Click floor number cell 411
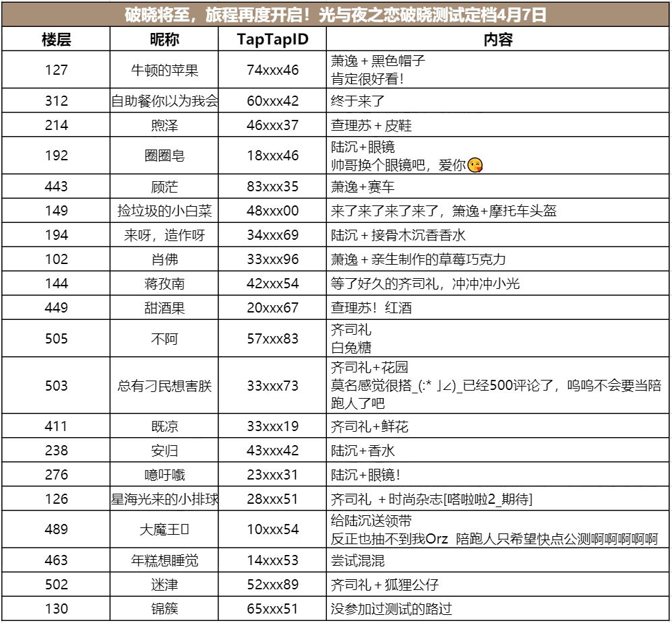Viewport: 672px width, 623px height. [56, 426]
